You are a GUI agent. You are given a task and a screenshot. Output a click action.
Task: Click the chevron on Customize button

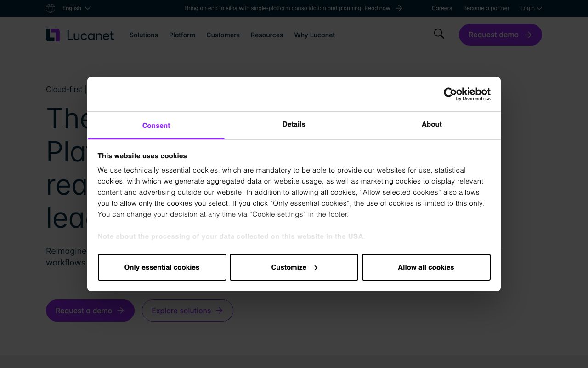[316, 268]
